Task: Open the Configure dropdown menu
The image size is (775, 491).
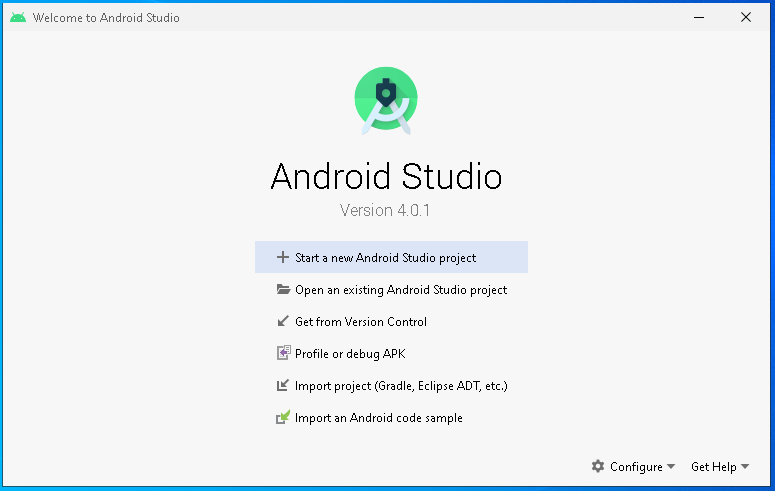Action: 633,466
